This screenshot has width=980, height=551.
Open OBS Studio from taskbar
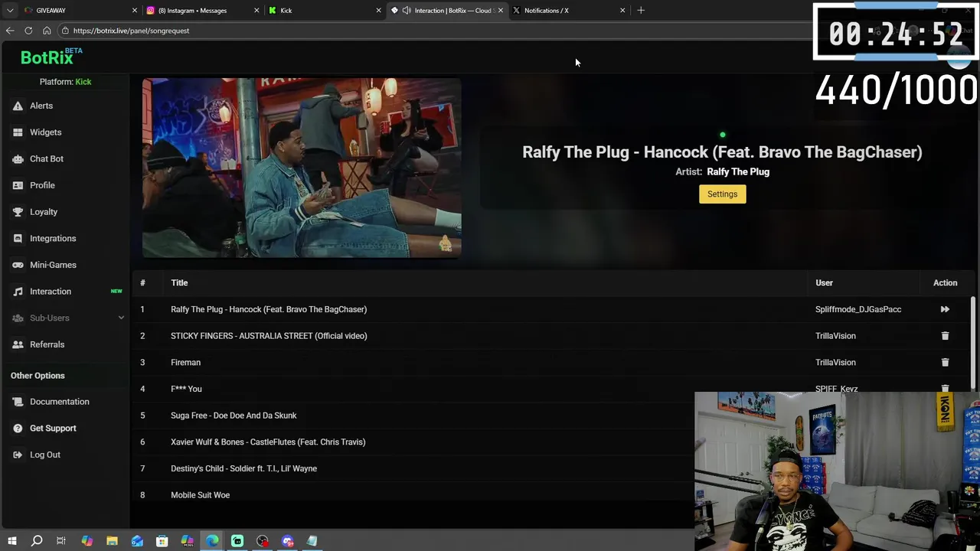click(x=263, y=541)
